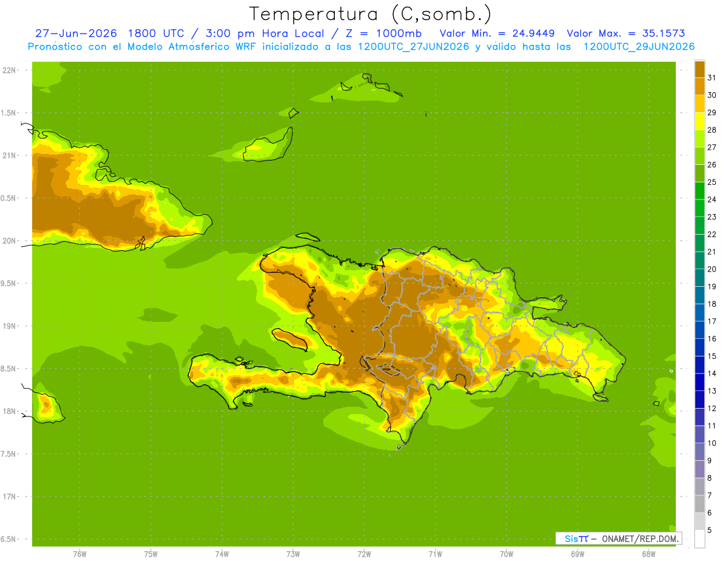Click the '68W' longitude axis label
This screenshot has width=728, height=562.
point(649,554)
